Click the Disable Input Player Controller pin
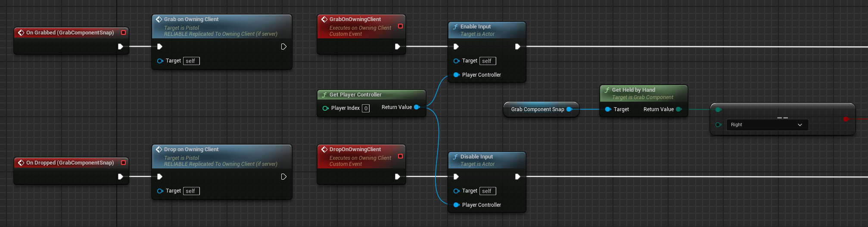The width and height of the screenshot is (868, 227). tap(456, 205)
